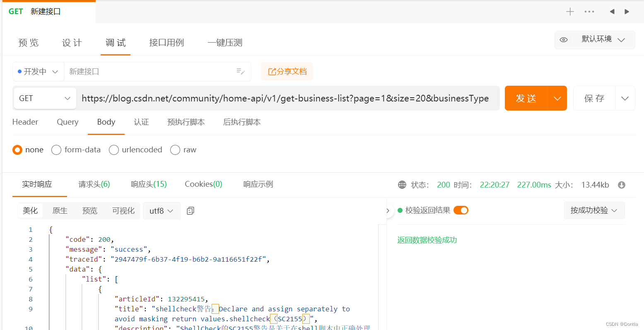The image size is (644, 330).
Task: Select the form-data radio button
Action: (x=56, y=150)
